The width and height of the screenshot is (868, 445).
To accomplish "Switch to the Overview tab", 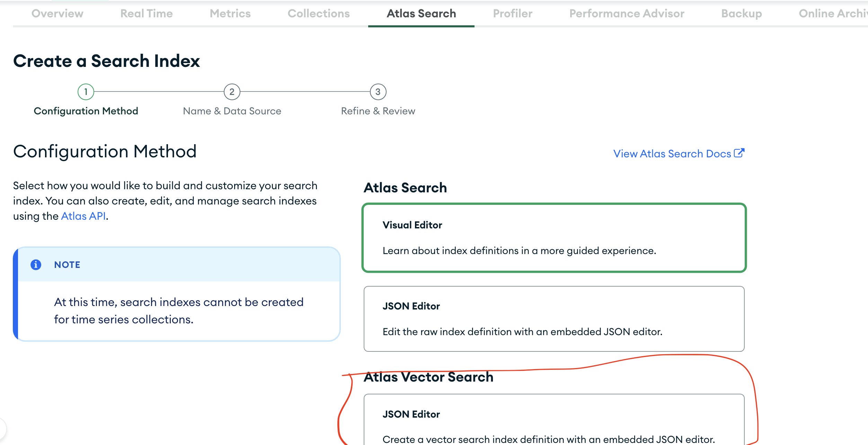I will [57, 14].
